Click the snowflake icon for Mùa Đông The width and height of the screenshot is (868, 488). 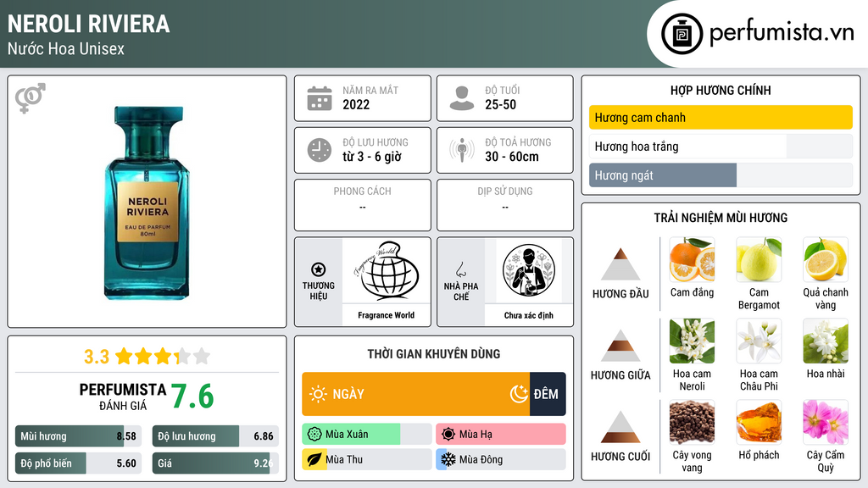coord(448,459)
